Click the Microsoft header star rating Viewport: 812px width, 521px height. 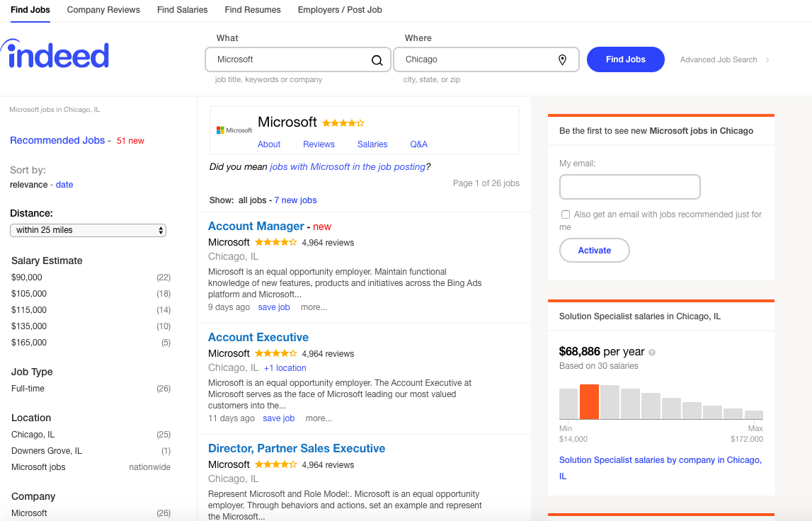click(343, 123)
